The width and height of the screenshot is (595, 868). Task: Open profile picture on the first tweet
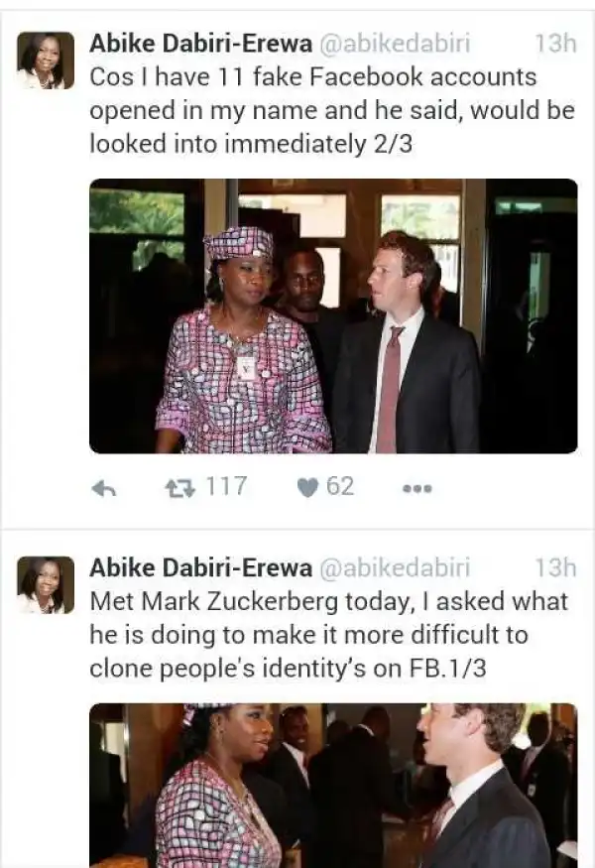click(x=46, y=61)
